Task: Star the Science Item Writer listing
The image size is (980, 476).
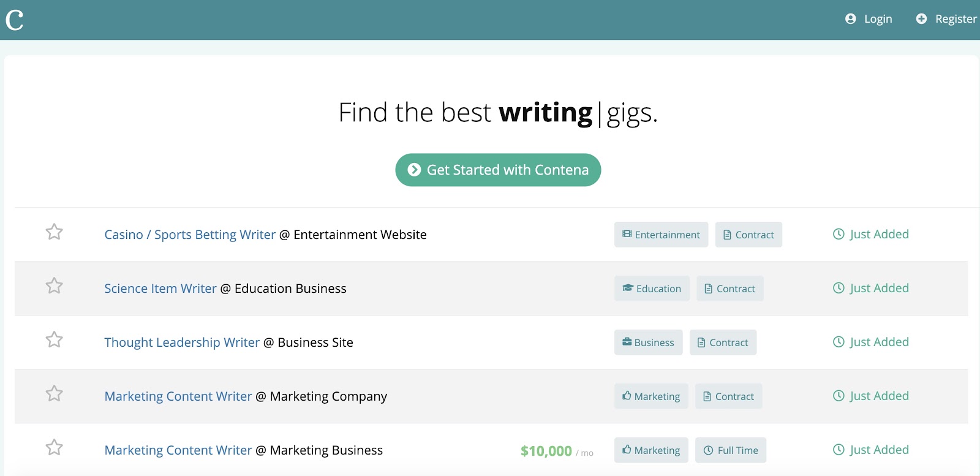Action: 55,285
